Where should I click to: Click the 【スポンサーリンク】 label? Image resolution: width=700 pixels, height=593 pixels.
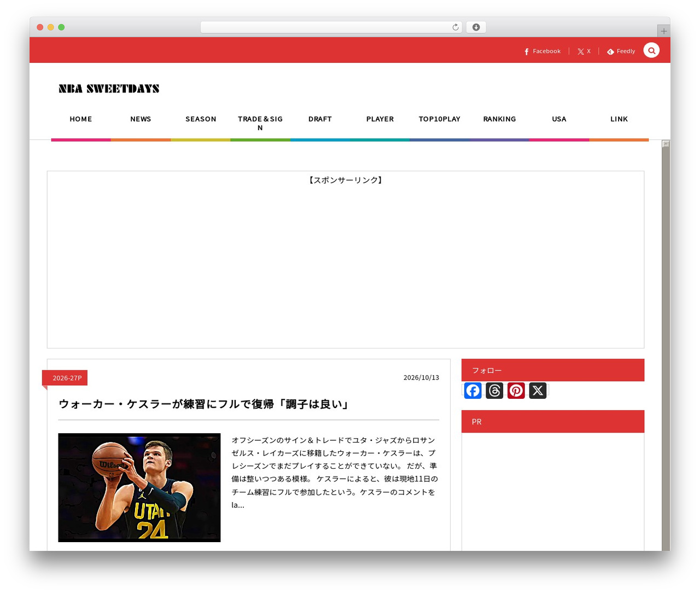coord(346,180)
